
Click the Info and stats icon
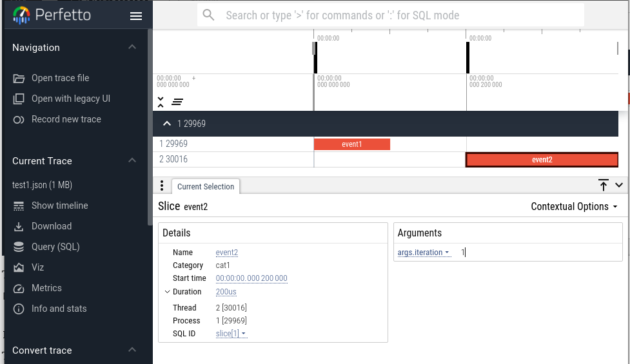click(19, 309)
